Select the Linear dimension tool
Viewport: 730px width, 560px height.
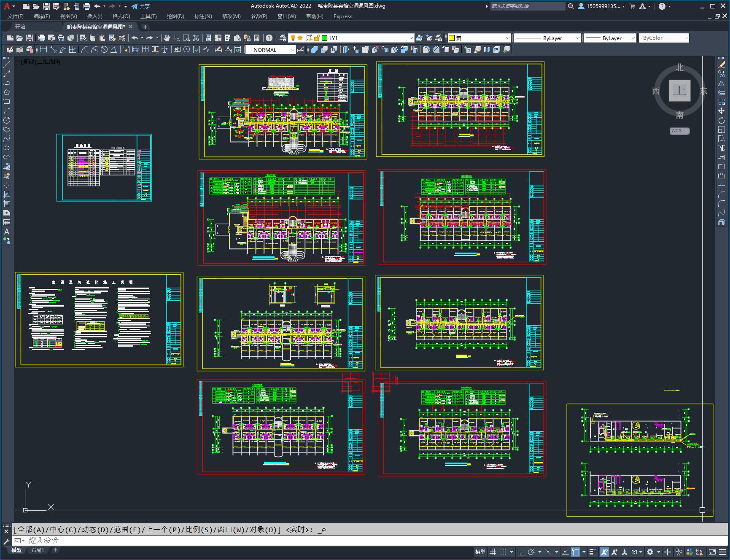[43, 50]
